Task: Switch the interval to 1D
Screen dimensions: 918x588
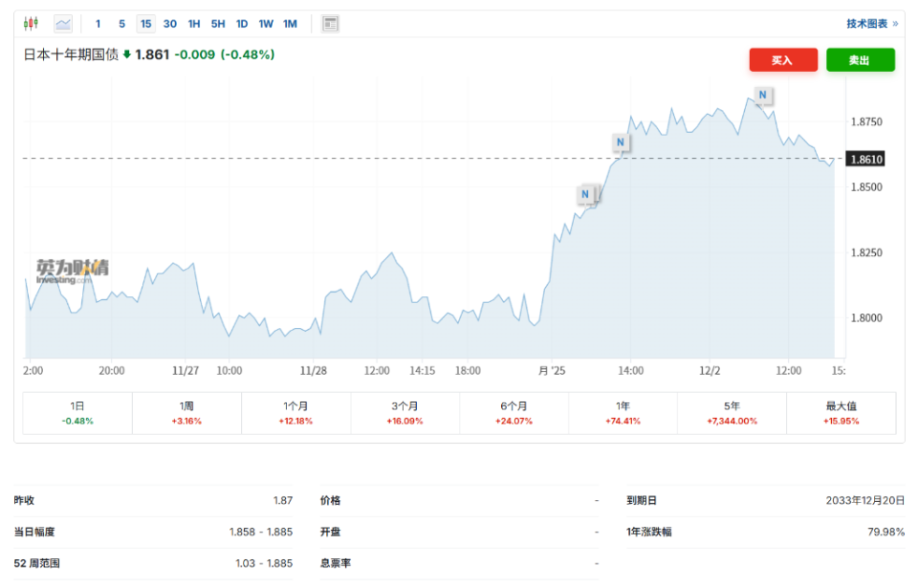Action: point(242,23)
